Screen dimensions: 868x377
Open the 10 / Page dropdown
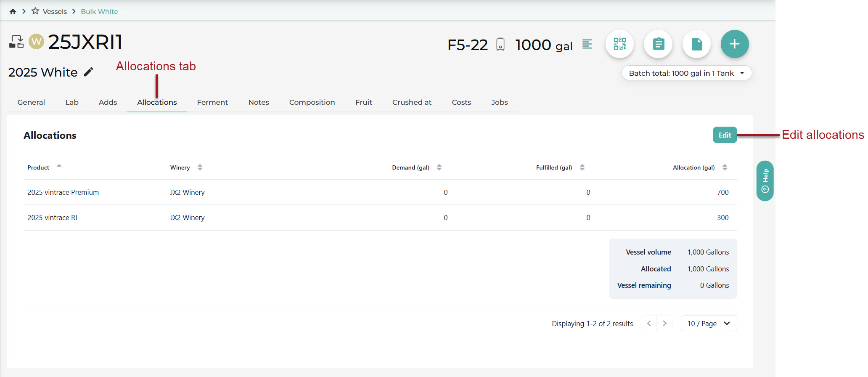tap(709, 323)
